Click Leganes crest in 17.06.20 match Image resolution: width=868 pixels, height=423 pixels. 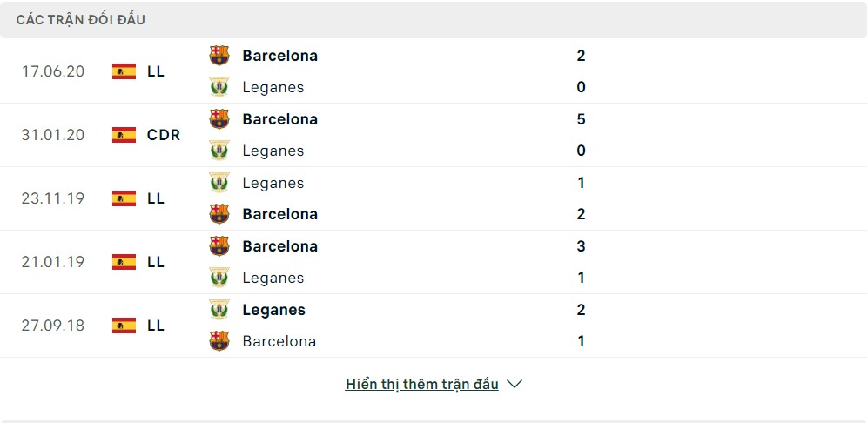coord(219,87)
